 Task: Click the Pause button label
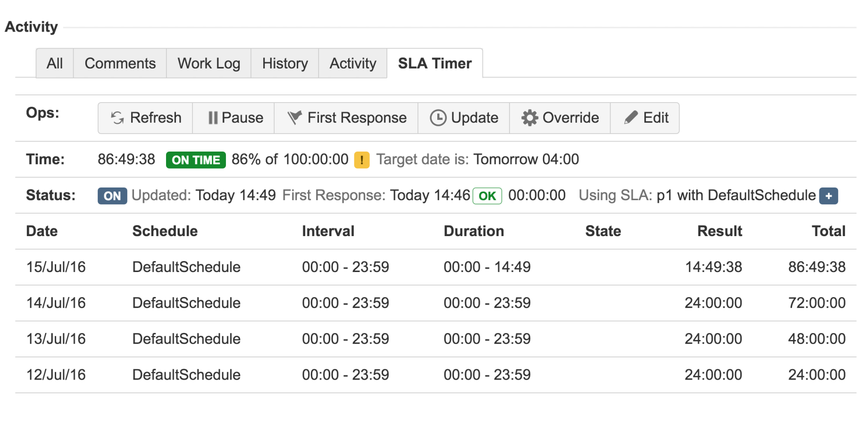click(242, 118)
